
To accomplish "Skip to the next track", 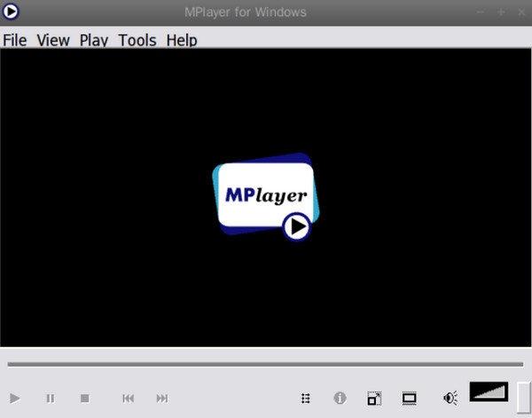I will click(x=162, y=398).
